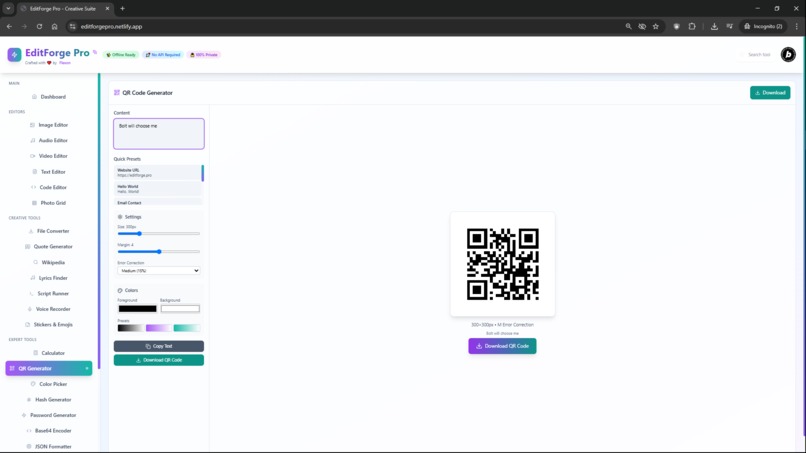The image size is (806, 453).
Task: Click the Password Generator icon
Action: tap(24, 415)
